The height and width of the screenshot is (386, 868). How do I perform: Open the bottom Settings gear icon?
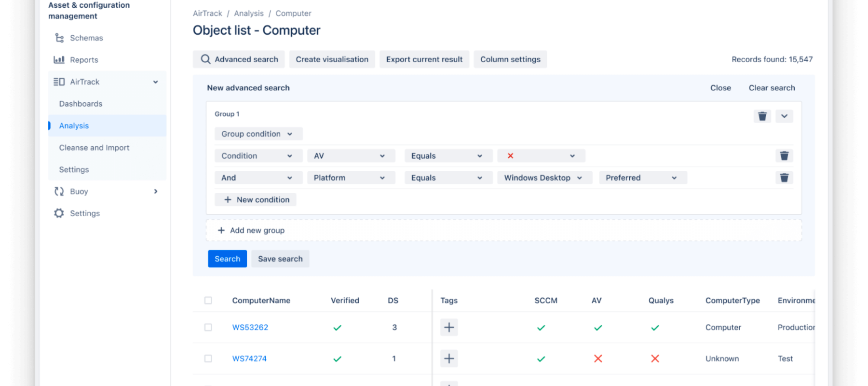pos(59,213)
